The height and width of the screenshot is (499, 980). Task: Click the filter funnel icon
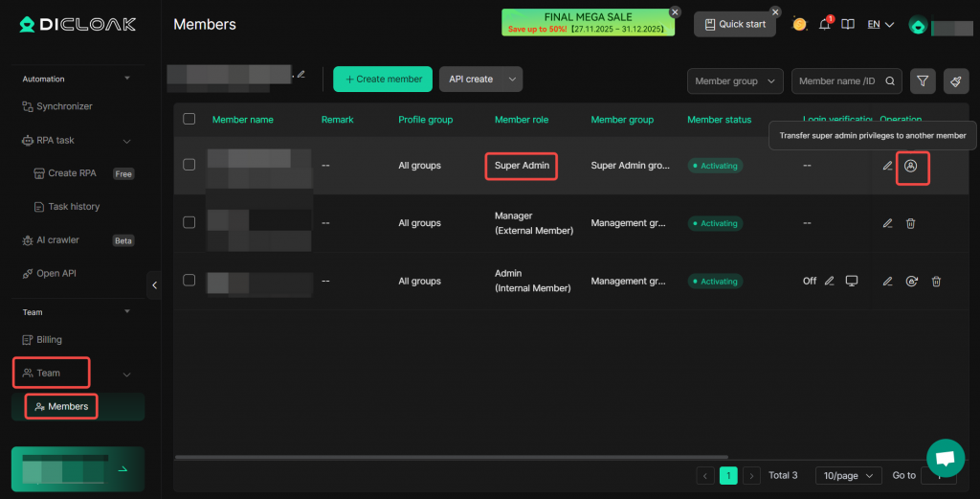922,81
